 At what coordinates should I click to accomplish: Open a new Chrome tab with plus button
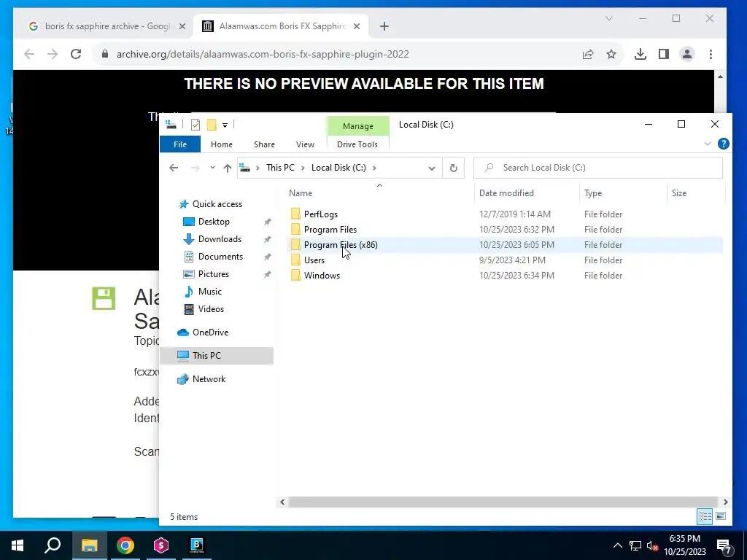[384, 26]
